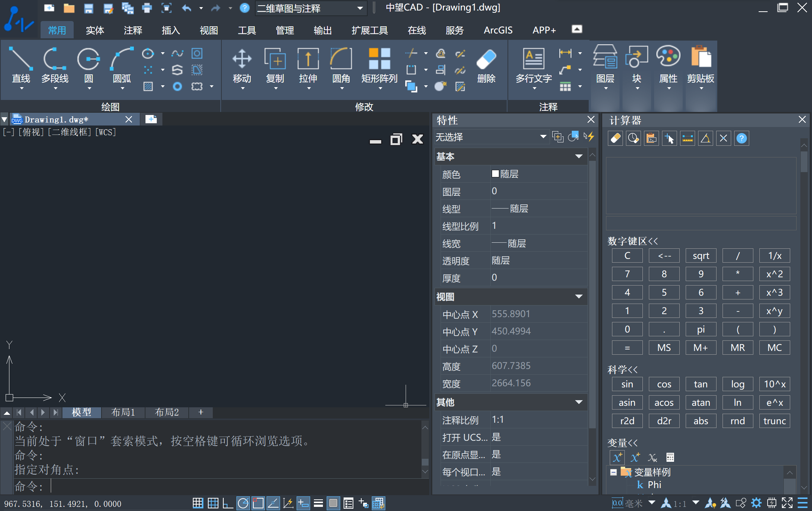The width and height of the screenshot is (812, 511).
Task: Click the quick select icon in Properties
Action: tap(589, 137)
